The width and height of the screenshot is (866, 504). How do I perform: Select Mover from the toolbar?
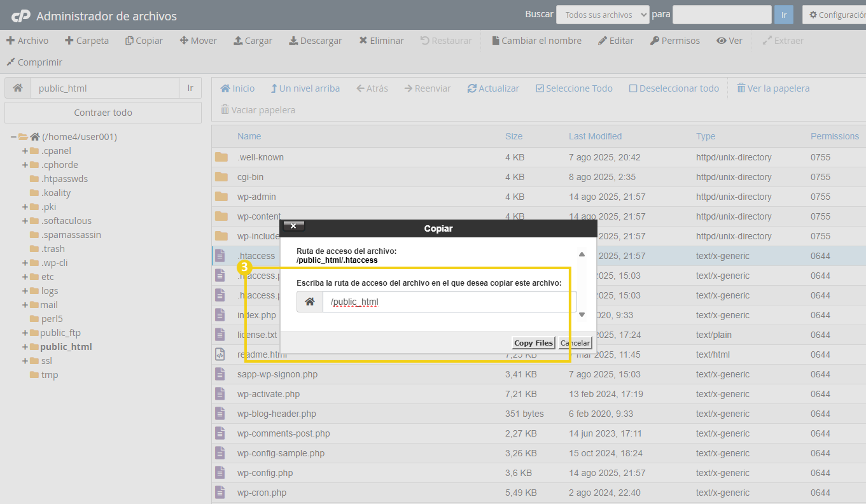[x=198, y=40]
